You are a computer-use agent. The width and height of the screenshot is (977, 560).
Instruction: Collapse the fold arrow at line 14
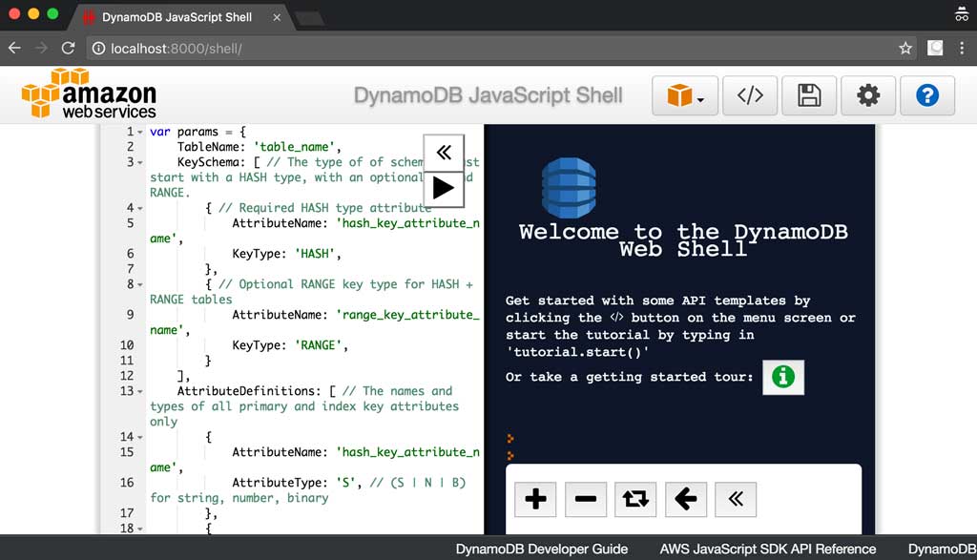[x=140, y=437]
